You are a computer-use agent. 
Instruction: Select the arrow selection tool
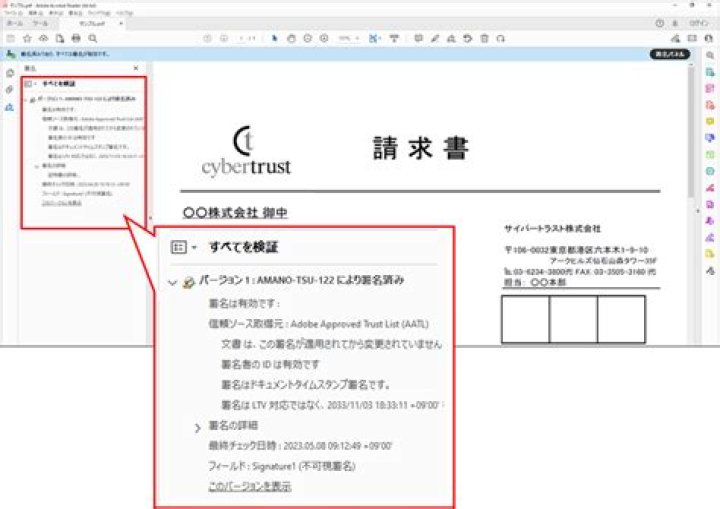point(275,39)
